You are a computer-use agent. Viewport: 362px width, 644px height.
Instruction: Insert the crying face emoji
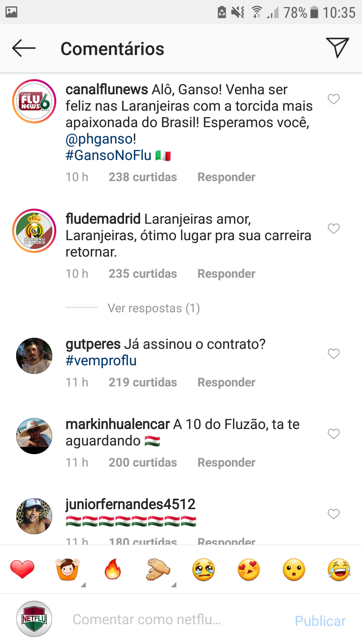click(203, 570)
